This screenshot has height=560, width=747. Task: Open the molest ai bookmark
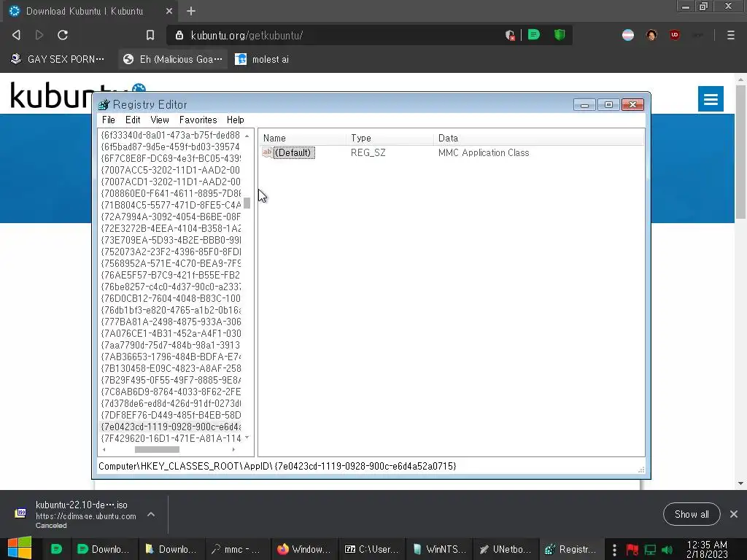click(x=262, y=59)
